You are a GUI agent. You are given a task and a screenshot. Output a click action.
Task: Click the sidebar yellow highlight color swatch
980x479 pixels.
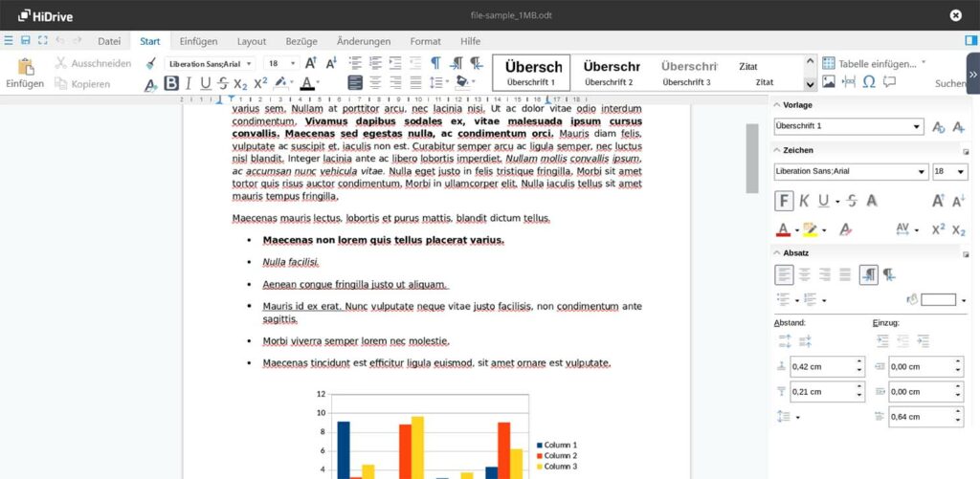point(810,229)
